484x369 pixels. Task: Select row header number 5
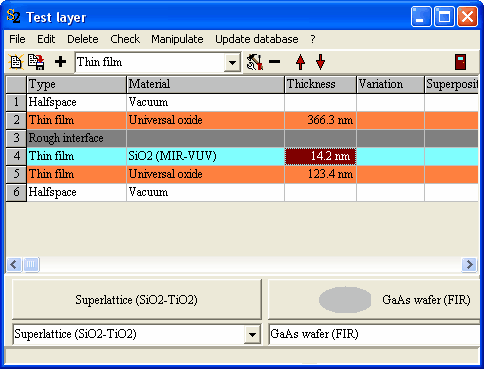[x=16, y=174]
